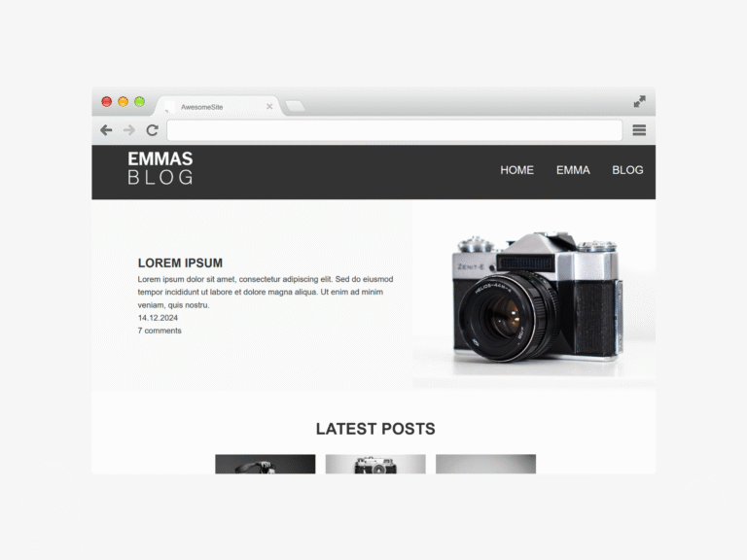View the 7 comments link
This screenshot has width=747, height=560.
click(x=160, y=331)
